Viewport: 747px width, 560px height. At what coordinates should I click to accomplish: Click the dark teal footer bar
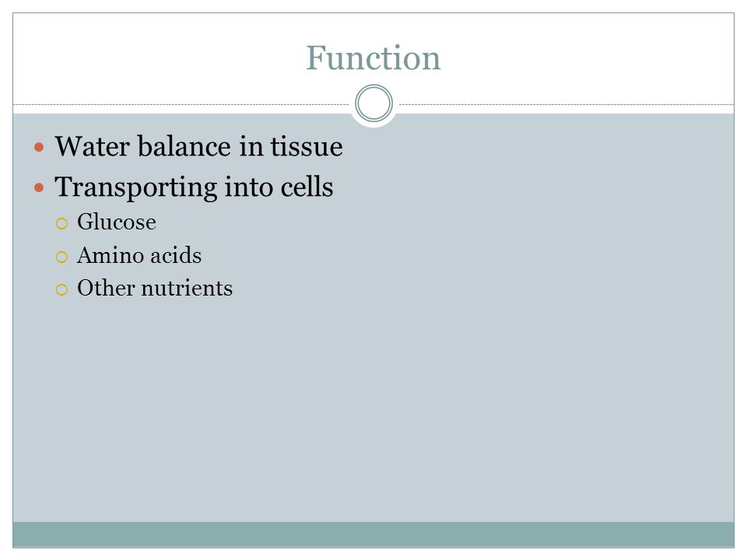373,534
